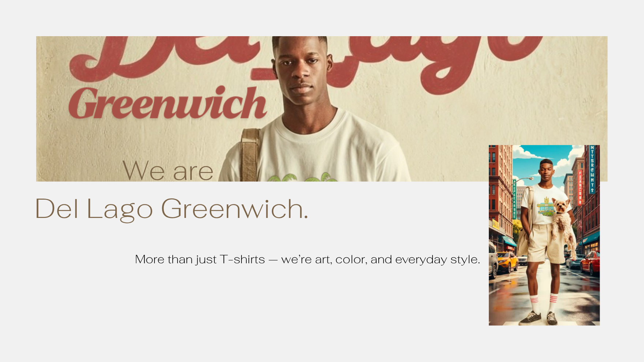Click the green vertical sign on the left building
The width and height of the screenshot is (644, 362).
[514, 199]
